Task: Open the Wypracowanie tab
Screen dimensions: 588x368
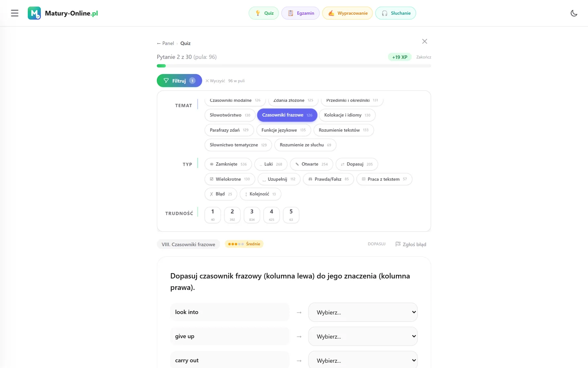Action: click(x=347, y=13)
